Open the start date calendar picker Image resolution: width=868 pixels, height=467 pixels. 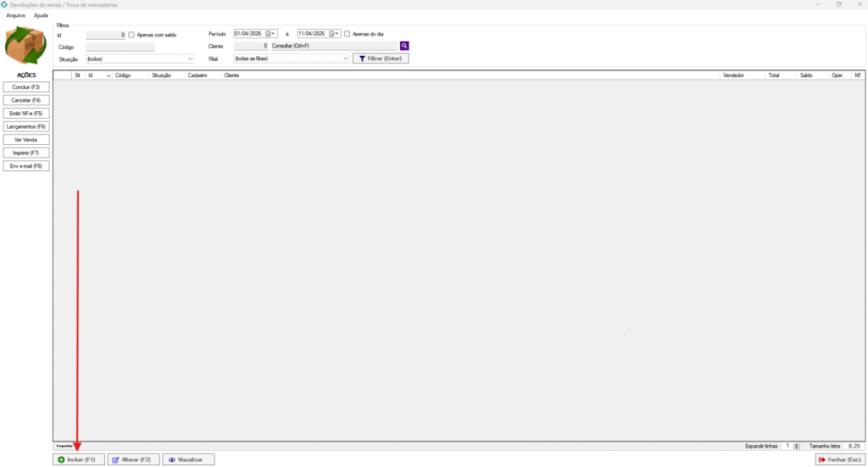pyautogui.click(x=270, y=34)
